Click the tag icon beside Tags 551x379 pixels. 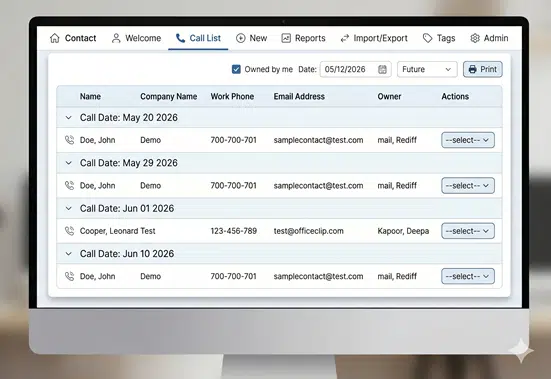click(427, 38)
